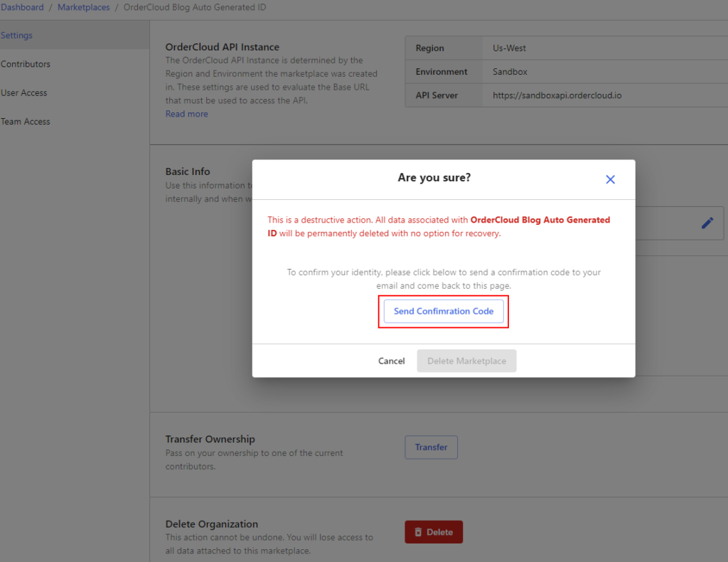Click the Transfer Ownership heading

(x=210, y=439)
